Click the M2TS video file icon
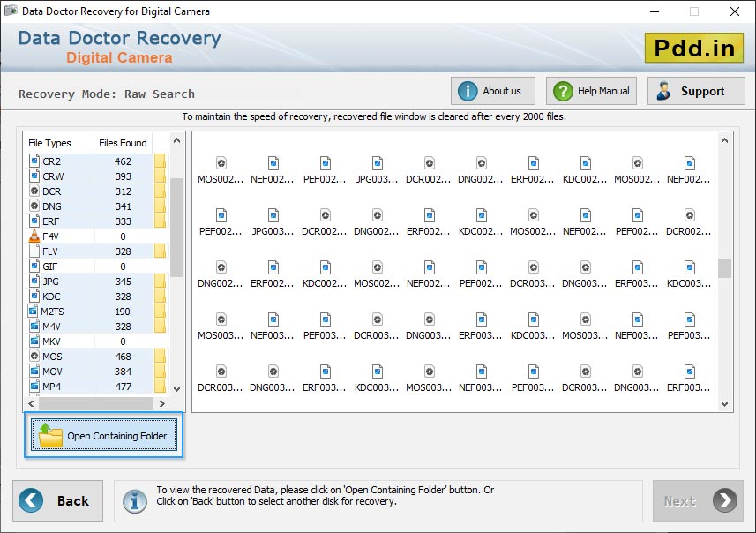 click(x=33, y=312)
